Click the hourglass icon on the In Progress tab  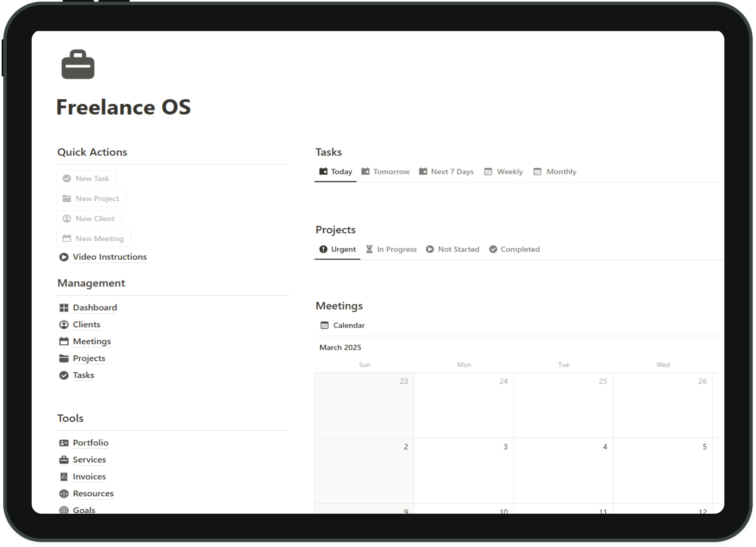tap(369, 249)
